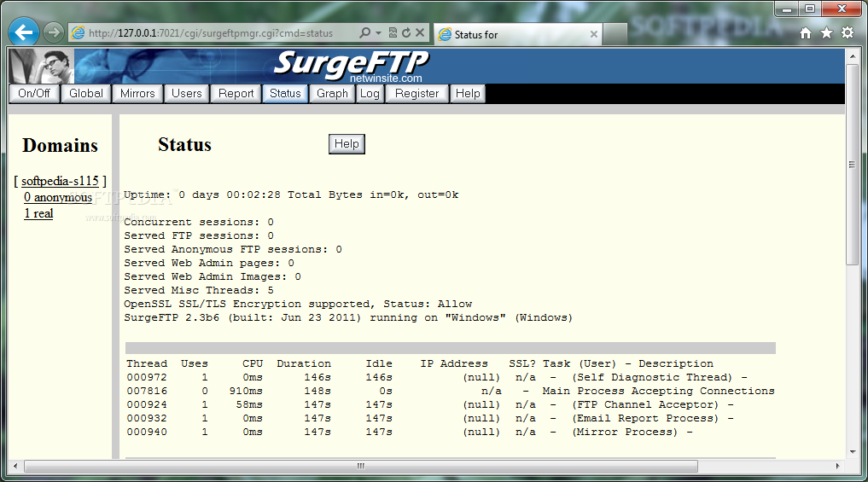
Task: Click the browser Home icon
Action: [x=806, y=33]
